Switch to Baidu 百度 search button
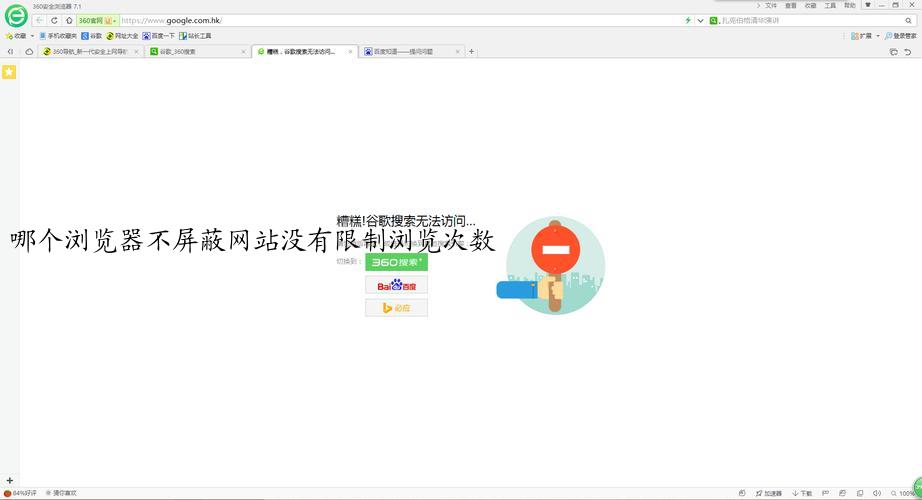The width and height of the screenshot is (922, 500). click(x=396, y=285)
